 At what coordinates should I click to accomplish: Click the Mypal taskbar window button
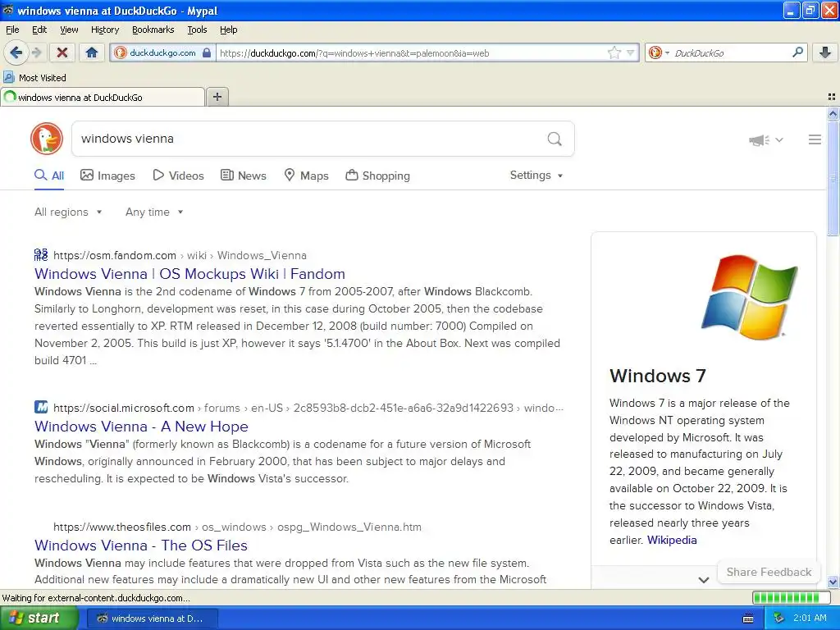pyautogui.click(x=152, y=619)
